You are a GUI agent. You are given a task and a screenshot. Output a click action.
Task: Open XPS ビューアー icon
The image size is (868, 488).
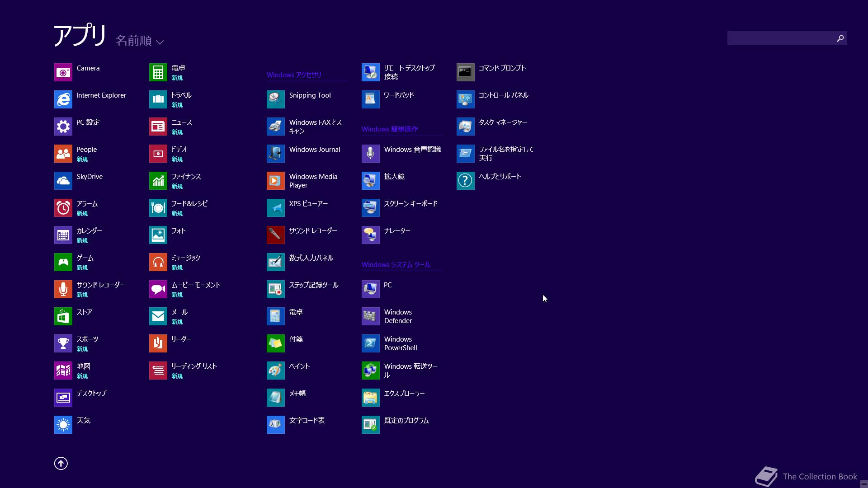pos(276,208)
